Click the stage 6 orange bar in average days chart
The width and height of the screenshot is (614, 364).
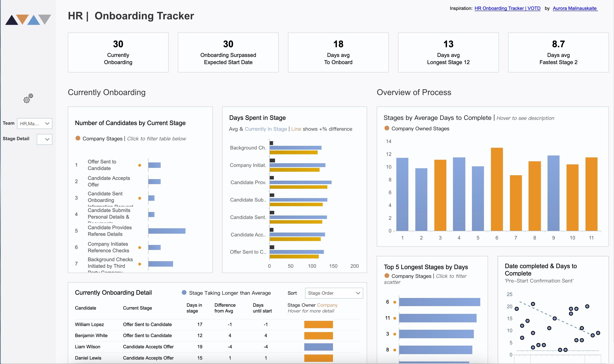(497, 189)
